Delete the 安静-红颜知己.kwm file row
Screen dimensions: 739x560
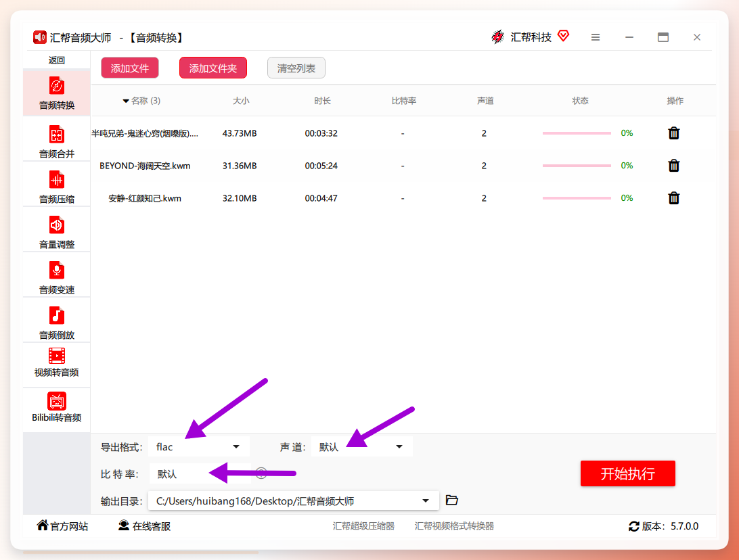[x=674, y=198]
